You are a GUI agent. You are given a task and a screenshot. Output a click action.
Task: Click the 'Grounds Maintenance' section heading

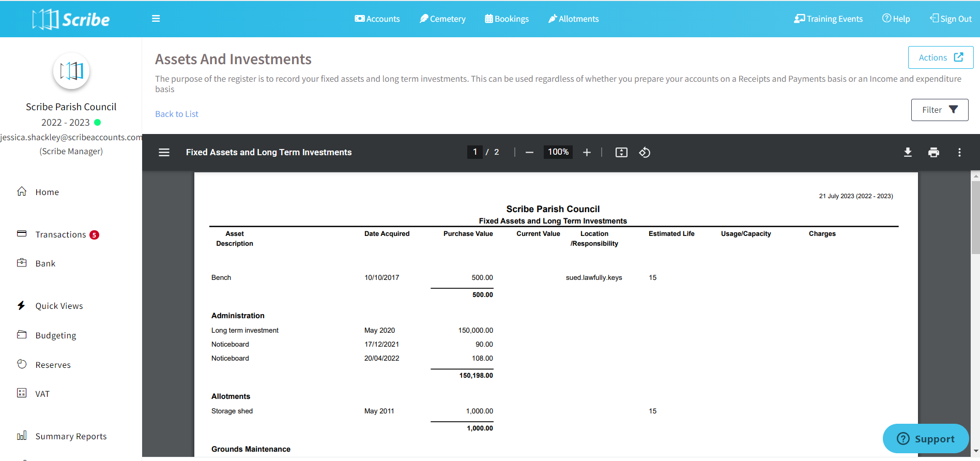pyautogui.click(x=251, y=449)
